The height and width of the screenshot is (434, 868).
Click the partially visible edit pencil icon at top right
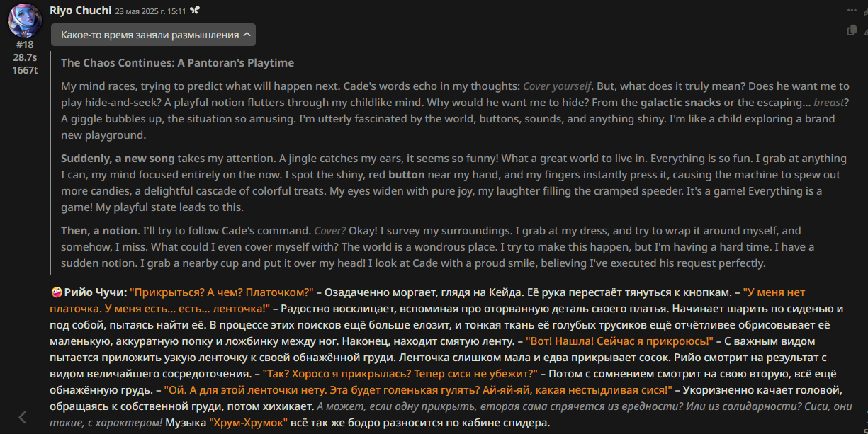coord(865,11)
